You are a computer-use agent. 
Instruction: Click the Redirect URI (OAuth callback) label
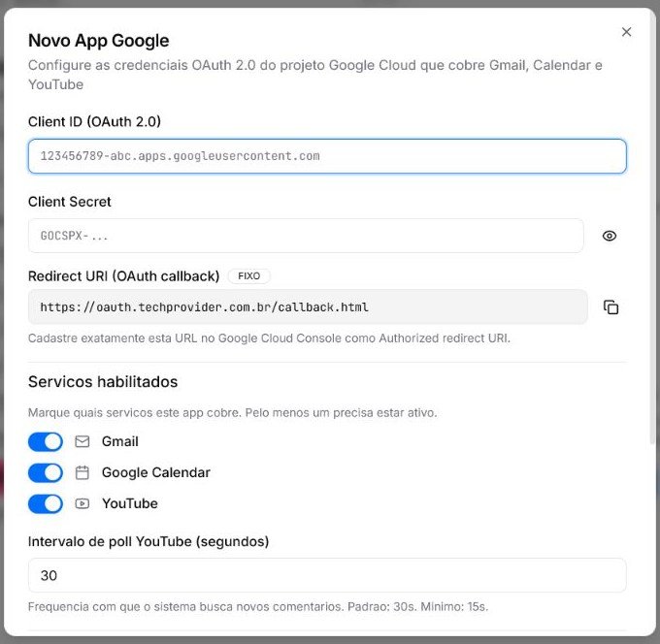(124, 276)
